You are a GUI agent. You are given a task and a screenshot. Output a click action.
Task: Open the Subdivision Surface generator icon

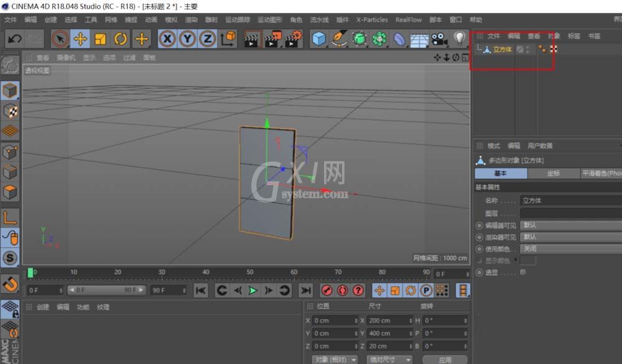(x=359, y=39)
